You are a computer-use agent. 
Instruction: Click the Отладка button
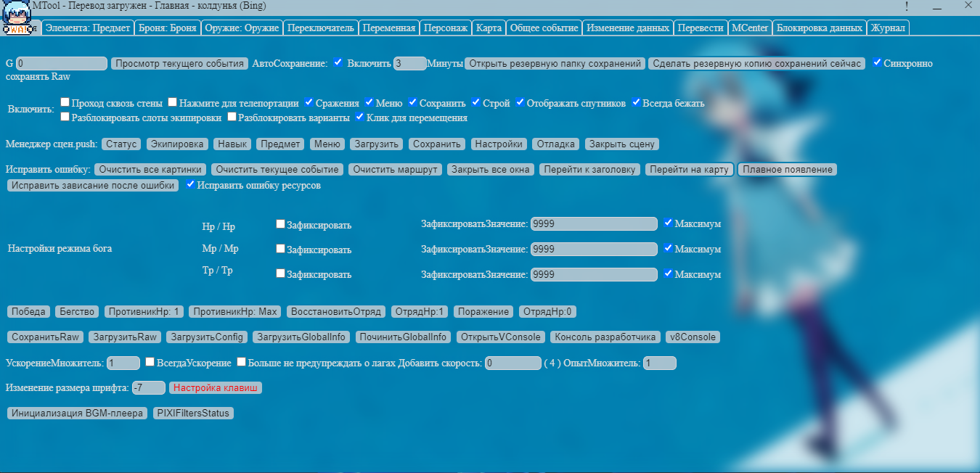coord(557,144)
